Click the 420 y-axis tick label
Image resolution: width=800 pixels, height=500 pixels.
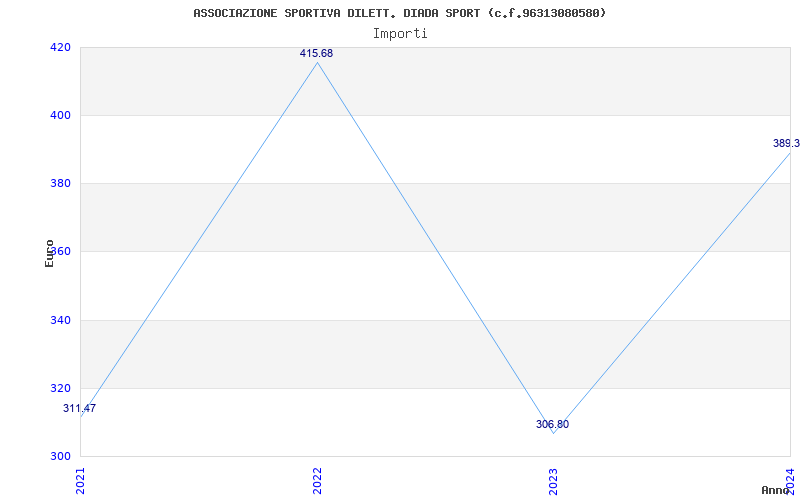[x=60, y=47]
